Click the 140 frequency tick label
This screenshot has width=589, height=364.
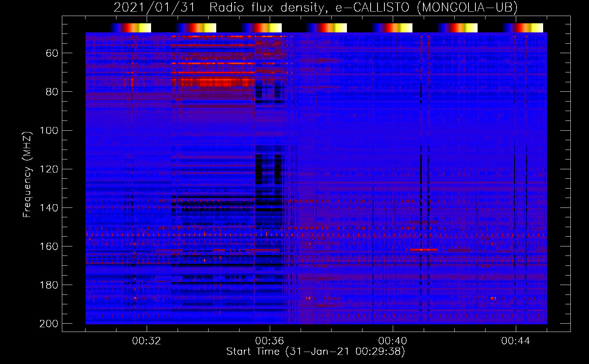pyautogui.click(x=49, y=207)
